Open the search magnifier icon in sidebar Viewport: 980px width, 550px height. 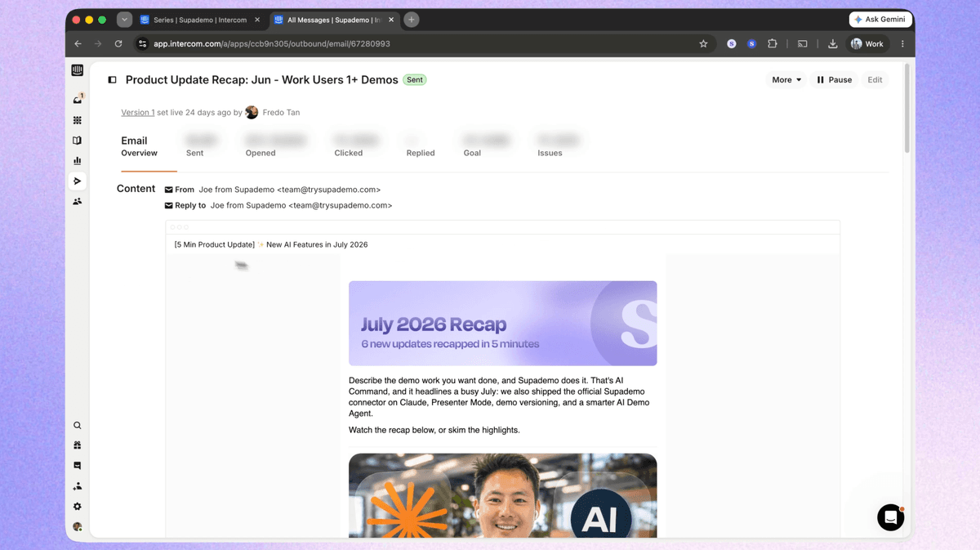[x=78, y=426]
